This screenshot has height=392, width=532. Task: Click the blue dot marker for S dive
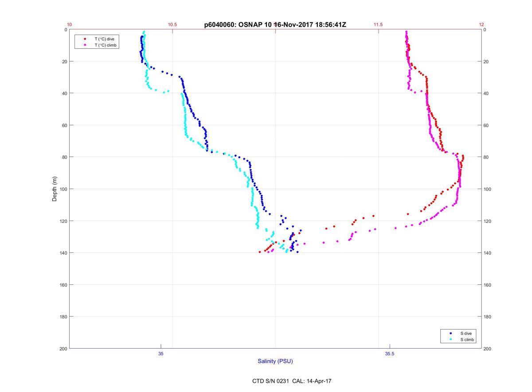pos(450,333)
